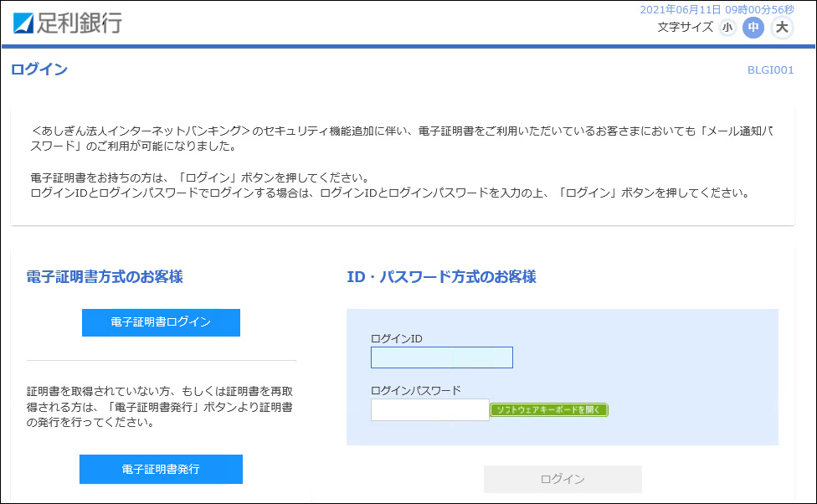Screen dimensions: 817x504
Task: Click the 電子証明書発行 button
Action: (161, 469)
